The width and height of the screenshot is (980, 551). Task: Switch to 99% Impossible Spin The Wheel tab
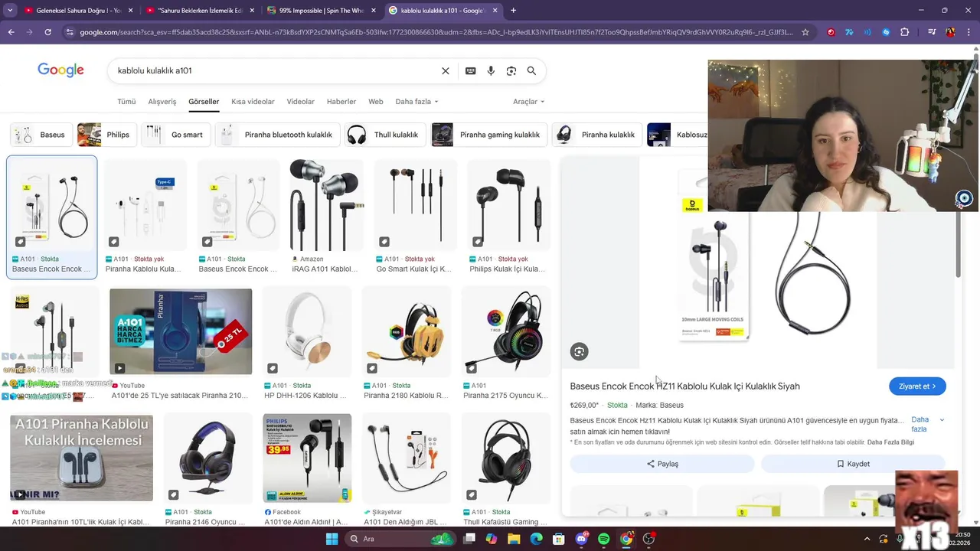320,11
